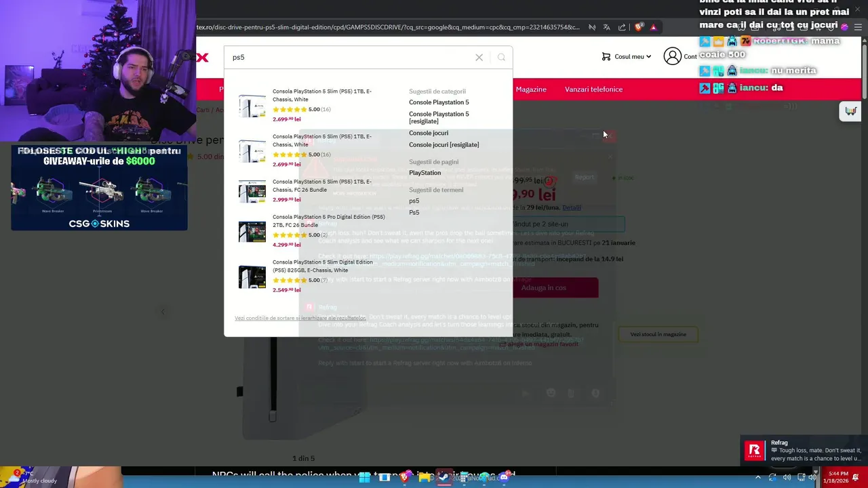Click thumbnail of PS5 Slim Digital Edition 825GB
The height and width of the screenshot is (488, 868).
pyautogui.click(x=252, y=277)
